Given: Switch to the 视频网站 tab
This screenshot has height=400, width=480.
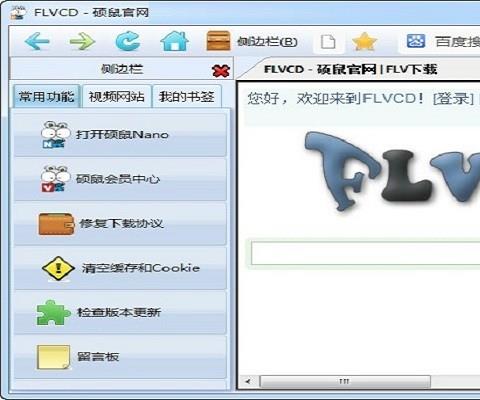Looking at the screenshot, I should point(116,97).
